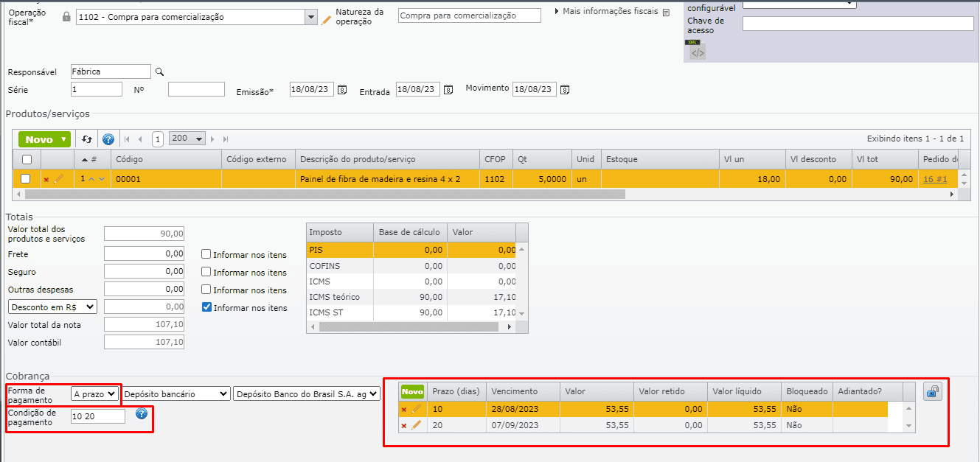Viewport: 980px width, 462px height.
Task: Open the Forma de pagamento 'A prazo' dropdown
Action: click(x=95, y=394)
